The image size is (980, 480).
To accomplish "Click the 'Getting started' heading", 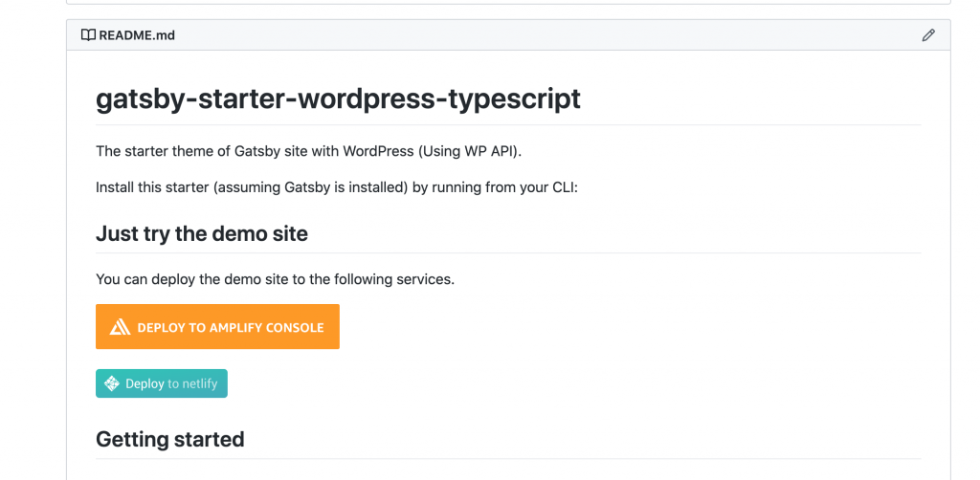I will [x=170, y=440].
